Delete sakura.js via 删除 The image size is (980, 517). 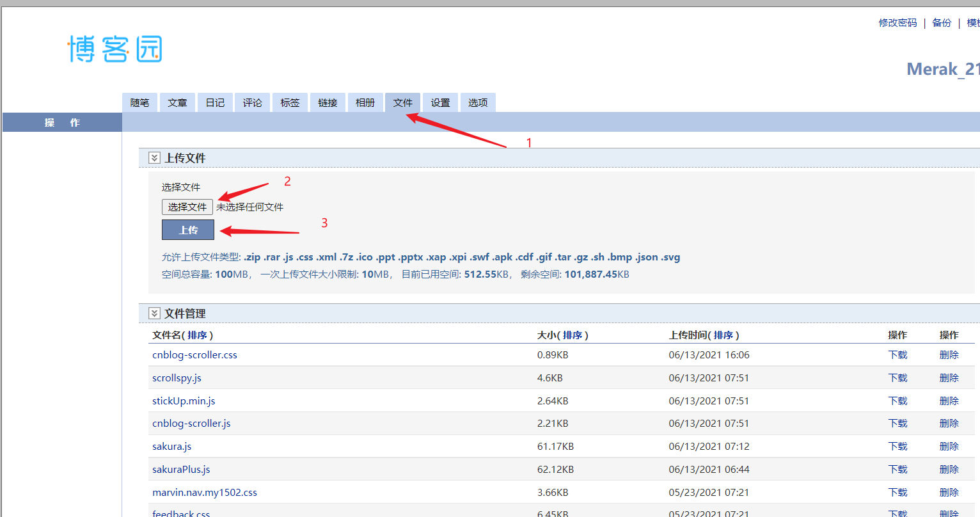(x=949, y=446)
